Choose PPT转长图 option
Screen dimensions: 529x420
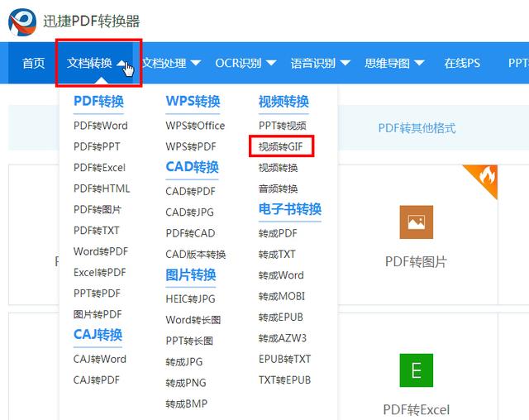[189, 341]
